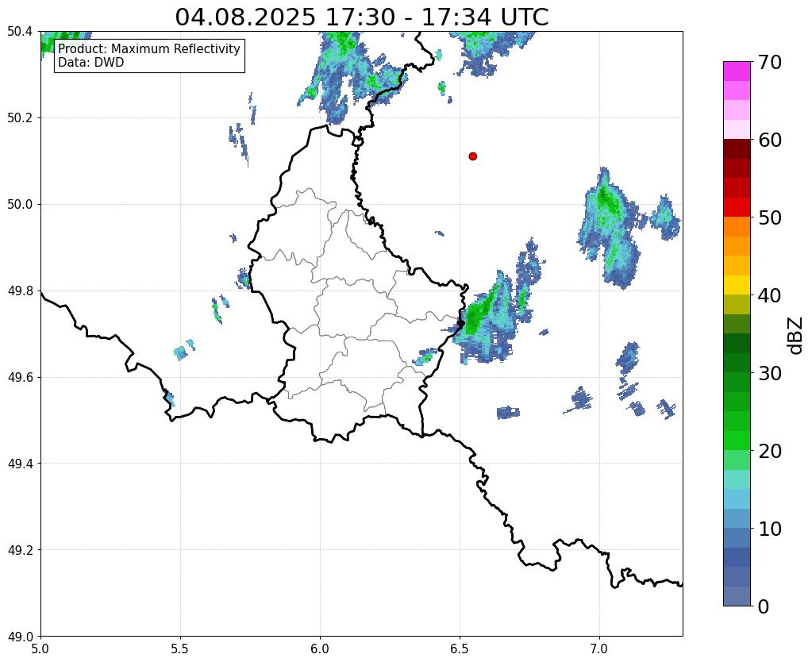The width and height of the screenshot is (812, 662).
Task: Click the bright red 50 dBZ colorbar swatch
Action: tap(737, 208)
